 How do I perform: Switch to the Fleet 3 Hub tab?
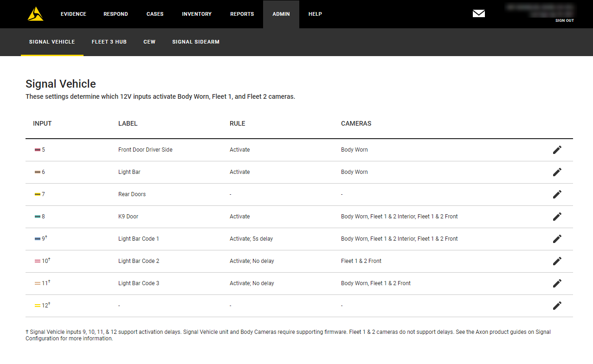(x=109, y=42)
